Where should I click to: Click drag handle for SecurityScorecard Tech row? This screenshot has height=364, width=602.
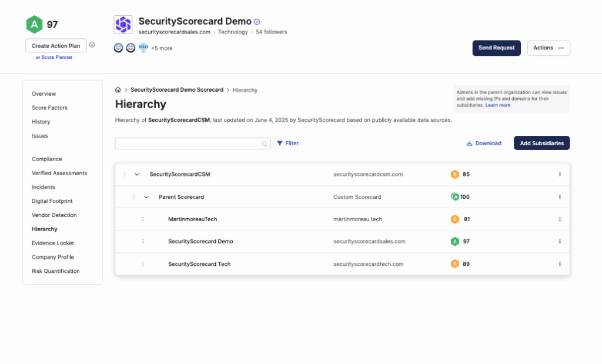tap(143, 264)
